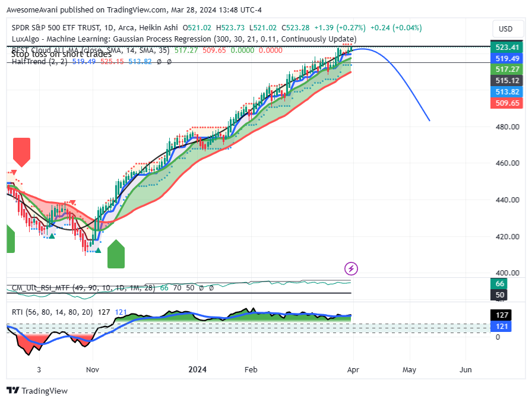Click the 440.00 price axis label
Image resolution: width=532 pixels, height=402 pixels.
(x=507, y=200)
